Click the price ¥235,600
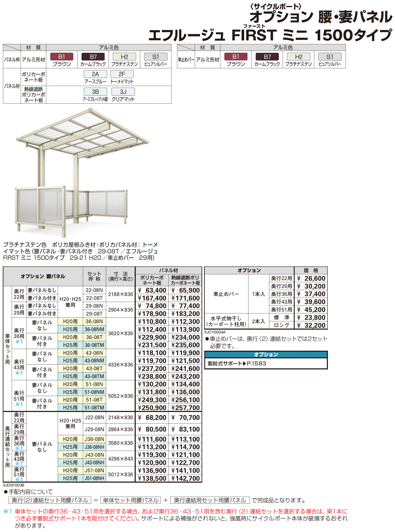Image resolution: width=395 pixels, height=532 pixels. point(186,345)
